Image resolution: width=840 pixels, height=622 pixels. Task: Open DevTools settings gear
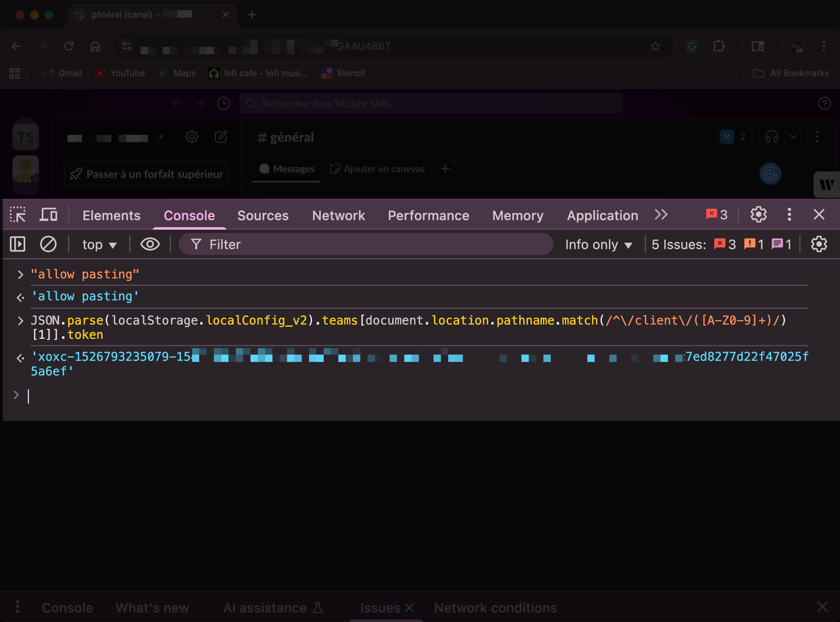coord(758,215)
